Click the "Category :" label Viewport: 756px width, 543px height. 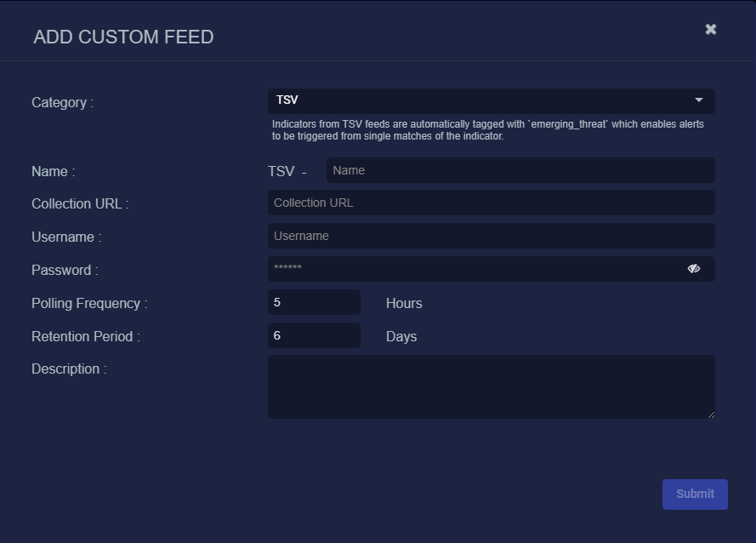[63, 103]
